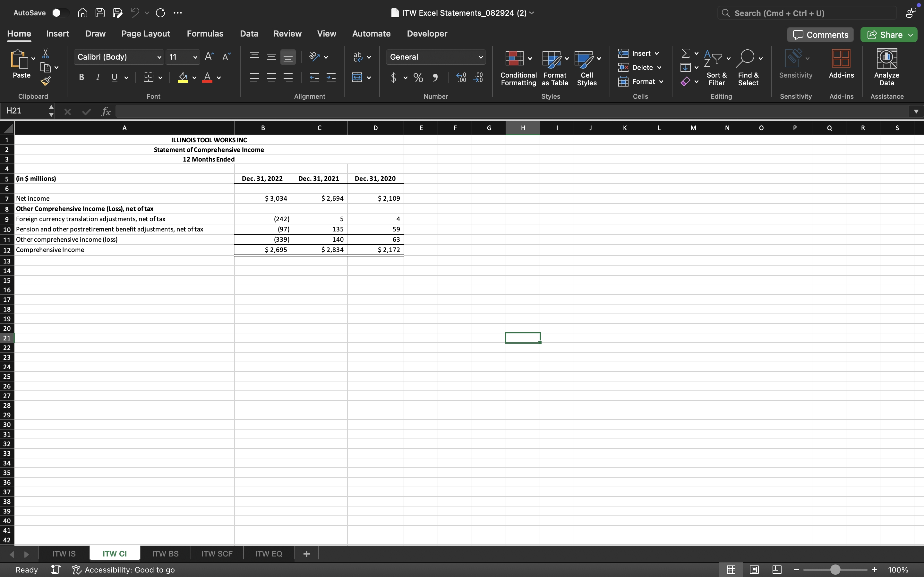The width and height of the screenshot is (924, 577).
Task: Apply italic formatting
Action: click(98, 77)
